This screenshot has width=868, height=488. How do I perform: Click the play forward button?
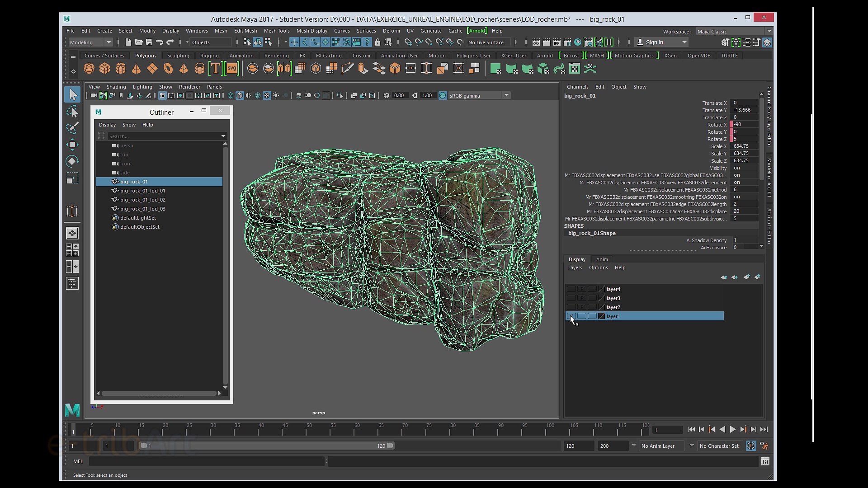click(x=733, y=430)
